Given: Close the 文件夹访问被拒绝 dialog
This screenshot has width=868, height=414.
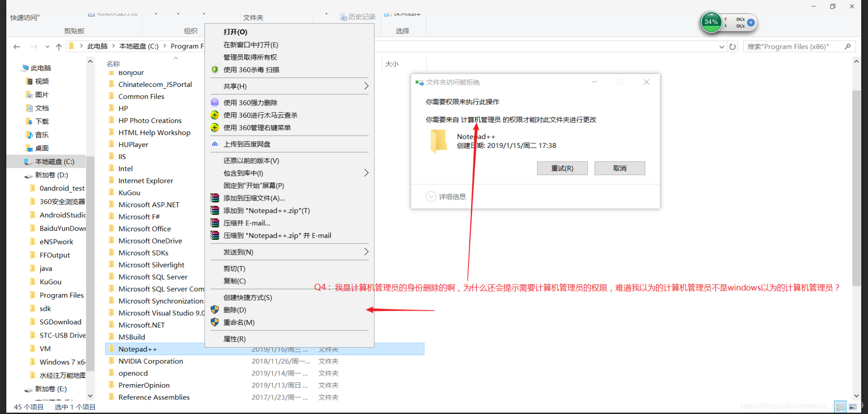Looking at the screenshot, I should 646,82.
